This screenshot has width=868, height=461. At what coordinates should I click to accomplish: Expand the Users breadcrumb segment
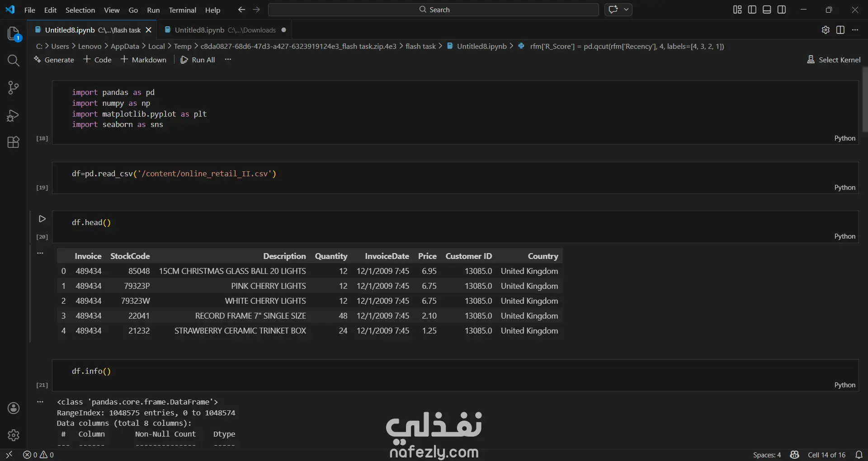60,46
